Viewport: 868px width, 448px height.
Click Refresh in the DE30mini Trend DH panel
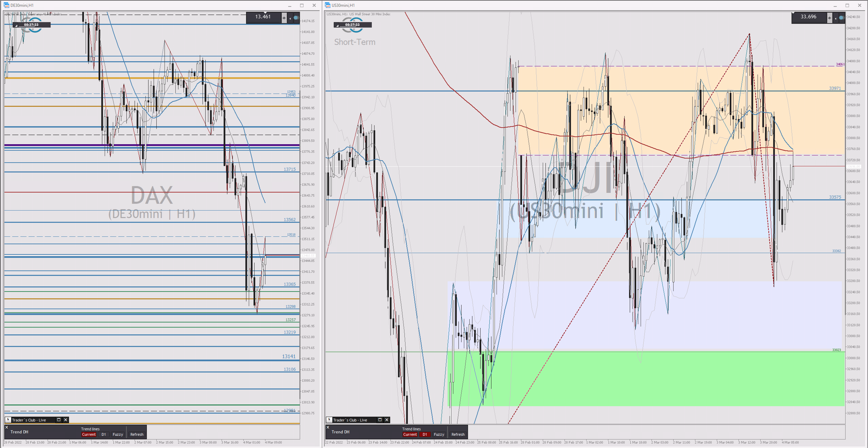coord(137,435)
